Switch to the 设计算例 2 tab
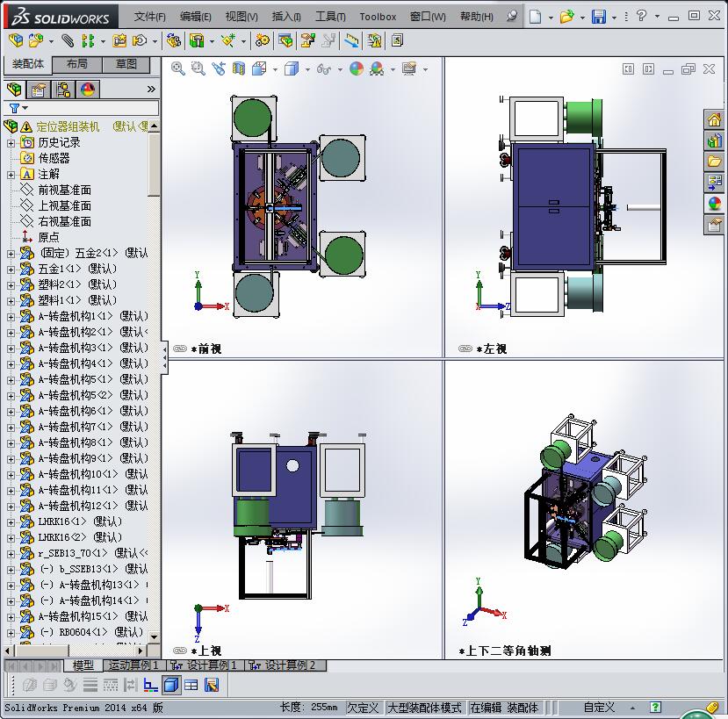This screenshot has height=719, width=728. click(x=286, y=665)
